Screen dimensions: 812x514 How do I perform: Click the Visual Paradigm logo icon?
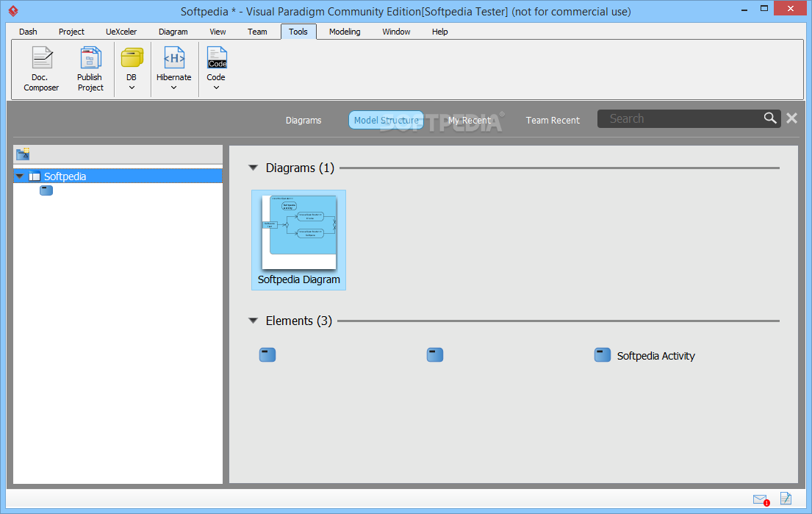tap(13, 11)
